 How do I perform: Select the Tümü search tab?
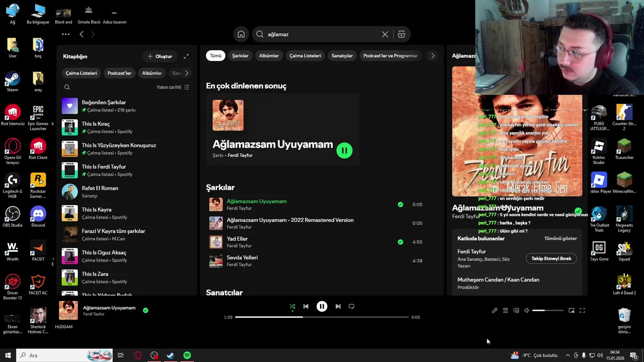[215, 56]
